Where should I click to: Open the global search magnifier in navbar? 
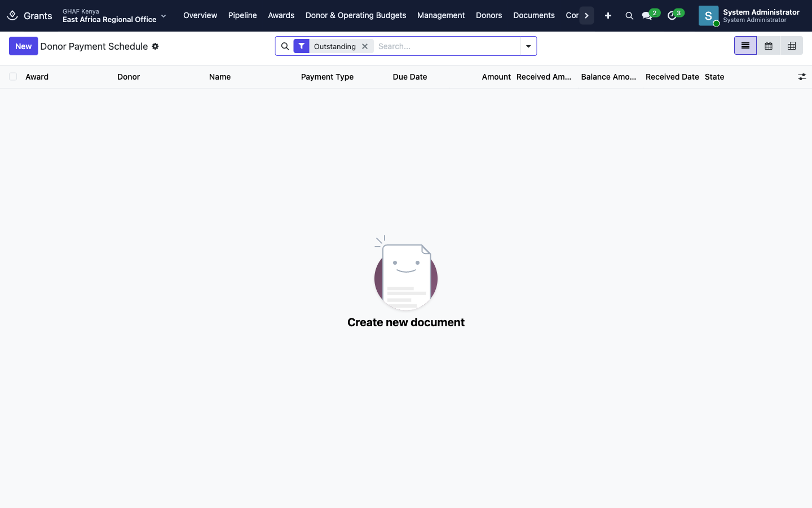(x=629, y=16)
